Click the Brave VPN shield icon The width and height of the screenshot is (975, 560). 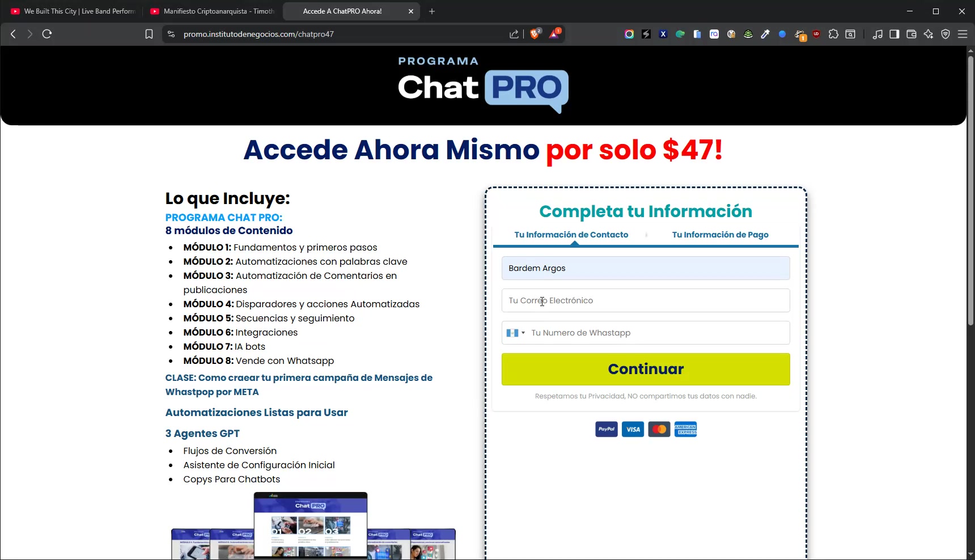click(946, 34)
